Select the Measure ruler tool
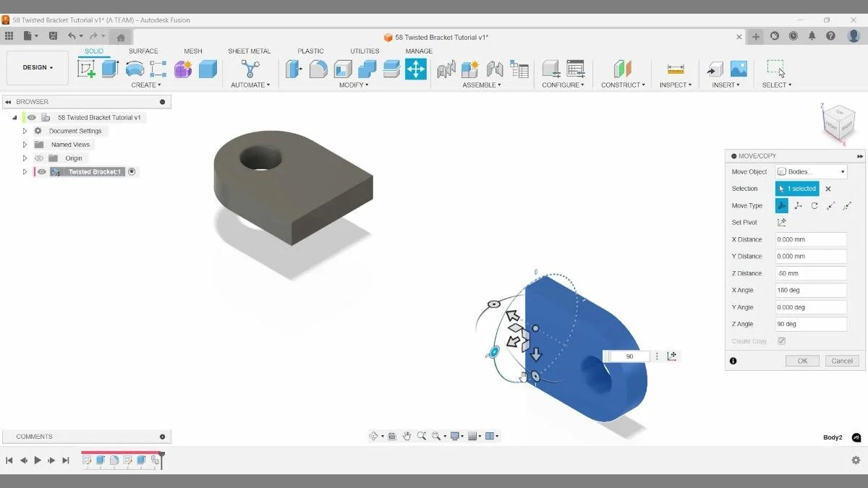The image size is (868, 488). pyautogui.click(x=676, y=69)
